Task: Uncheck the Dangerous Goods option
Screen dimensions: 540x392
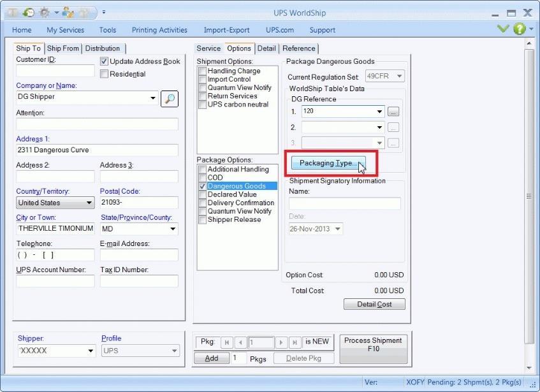Action: (203, 186)
